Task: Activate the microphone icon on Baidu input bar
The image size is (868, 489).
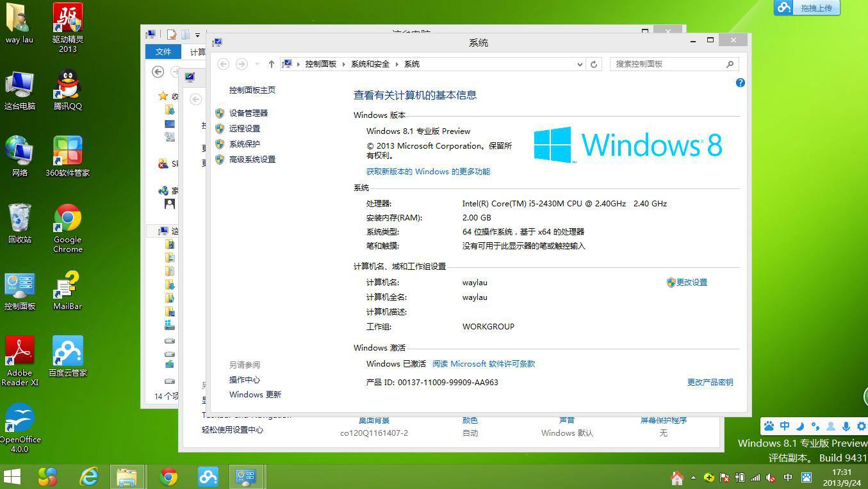Action: point(846,426)
